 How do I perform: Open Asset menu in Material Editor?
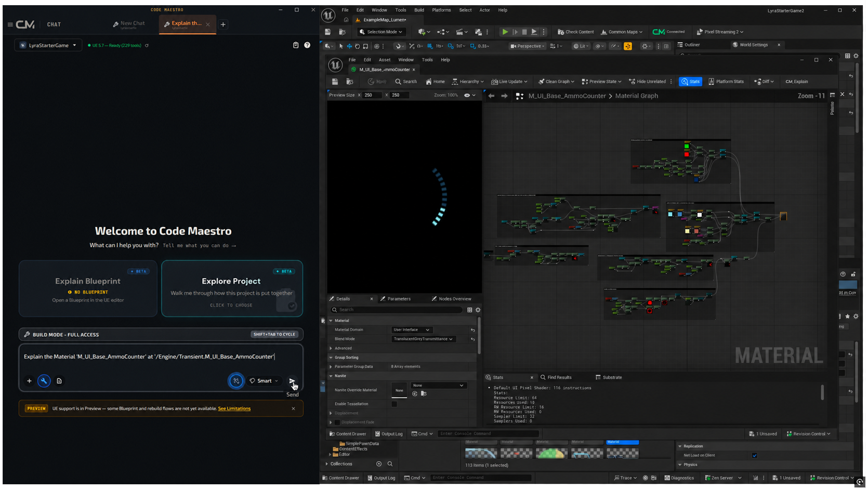click(385, 60)
